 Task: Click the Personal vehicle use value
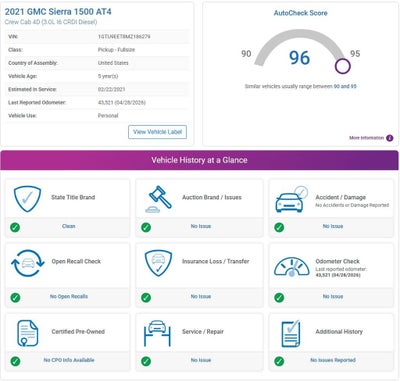[108, 116]
